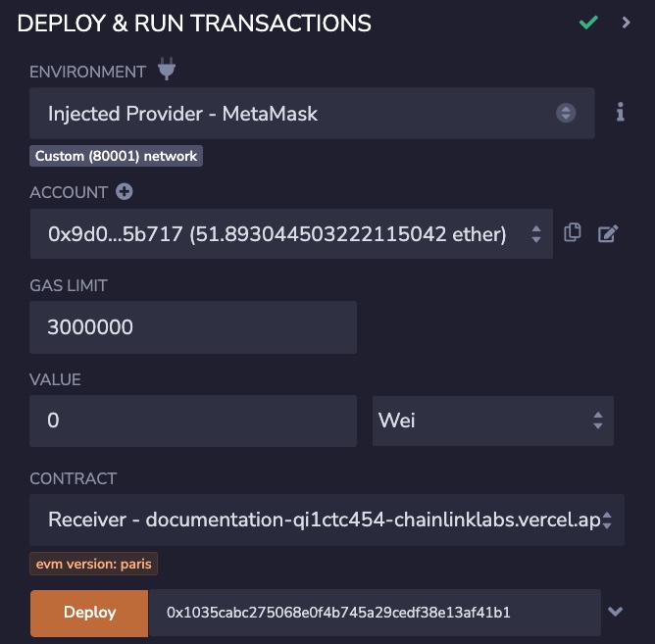Image resolution: width=655 pixels, height=644 pixels.
Task: Click the deploy constructor address field
Action: coord(375,613)
